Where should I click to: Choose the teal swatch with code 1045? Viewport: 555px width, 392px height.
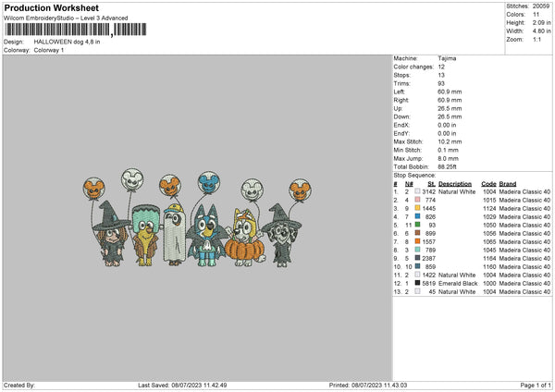click(418, 250)
